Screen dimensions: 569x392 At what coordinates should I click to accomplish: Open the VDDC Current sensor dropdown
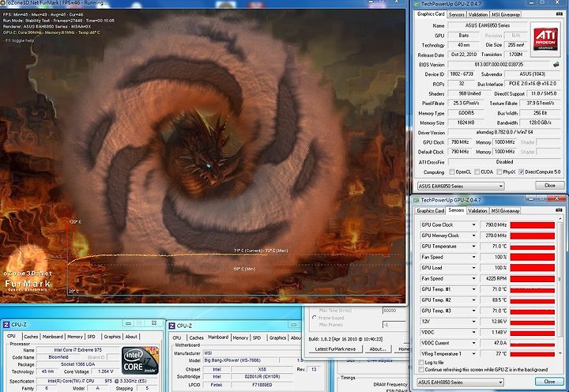click(473, 343)
